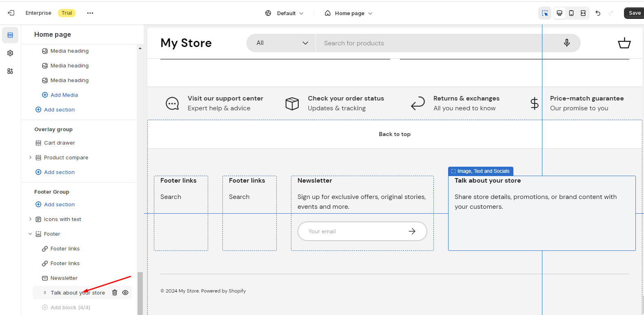Click the globe icon beside Default
The width and height of the screenshot is (644, 315).
tap(268, 13)
